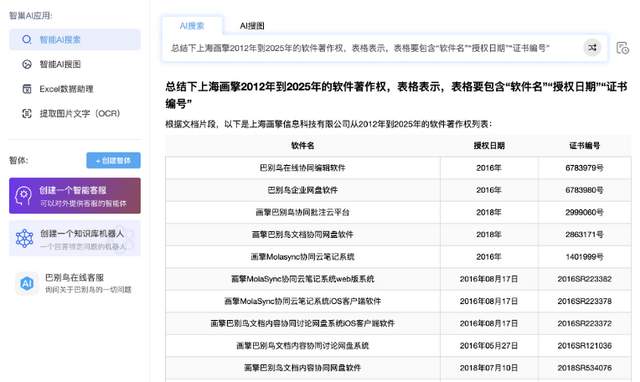Open the history icon right of the search box
Viewport: 640px width, 382px height.
point(622,48)
